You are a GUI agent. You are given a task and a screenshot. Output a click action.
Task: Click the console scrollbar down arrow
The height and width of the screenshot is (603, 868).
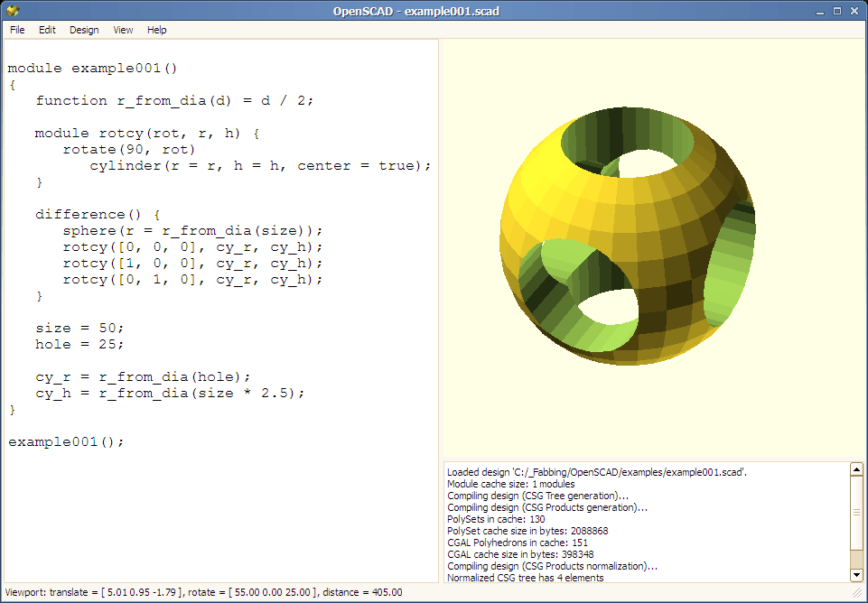pyautogui.click(x=856, y=575)
